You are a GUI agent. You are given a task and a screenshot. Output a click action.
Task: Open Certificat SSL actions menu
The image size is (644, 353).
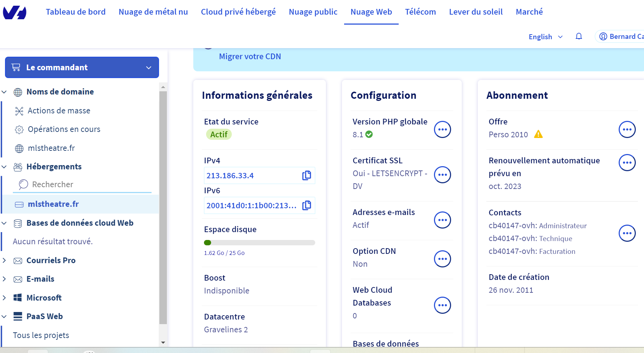click(x=442, y=175)
